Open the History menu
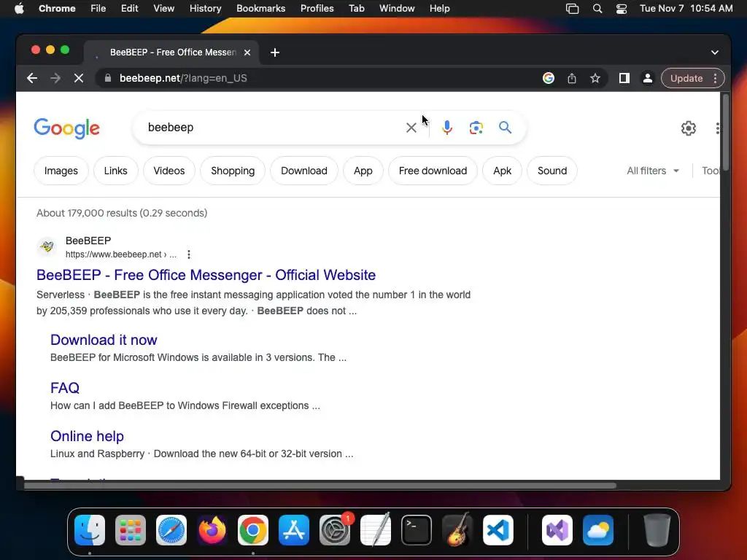This screenshot has width=747, height=560. click(205, 9)
